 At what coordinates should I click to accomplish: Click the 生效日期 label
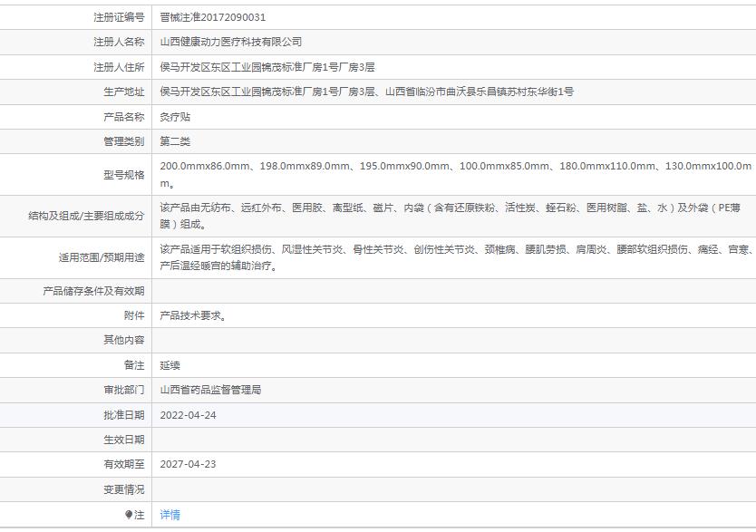124,440
